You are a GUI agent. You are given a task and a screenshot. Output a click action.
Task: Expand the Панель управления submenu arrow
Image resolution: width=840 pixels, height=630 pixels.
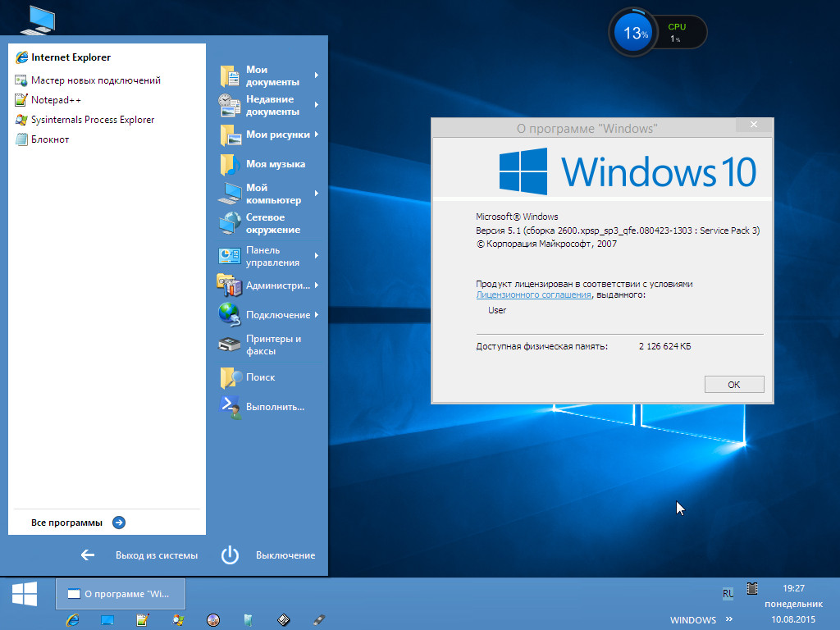[317, 256]
